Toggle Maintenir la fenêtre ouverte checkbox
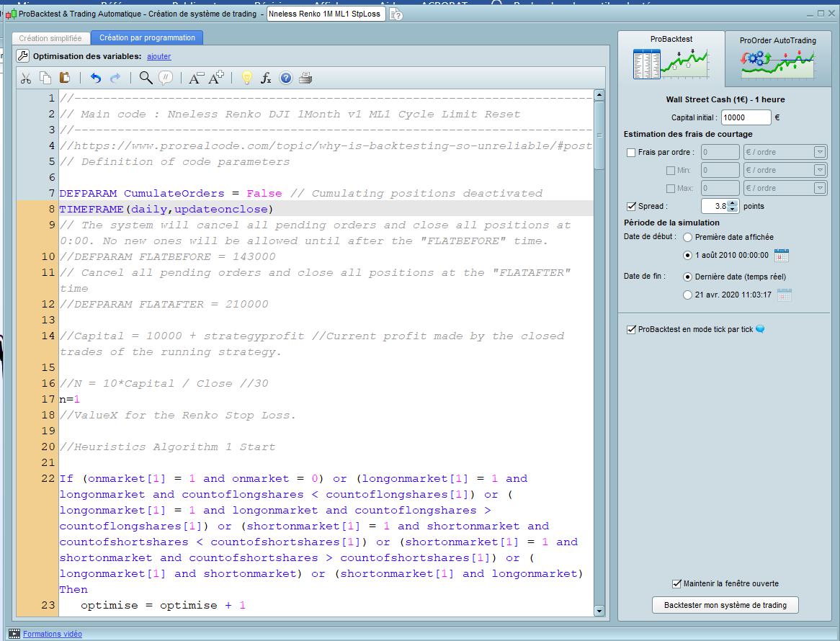 pos(676,583)
